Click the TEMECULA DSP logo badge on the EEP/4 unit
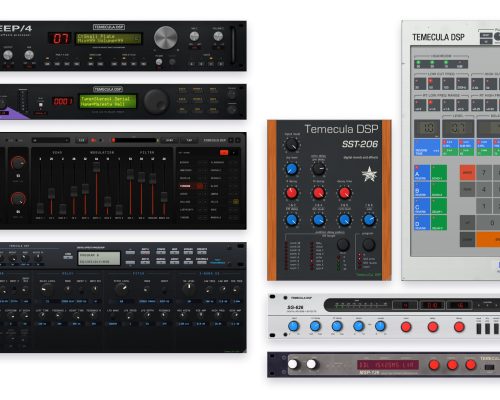 pos(108,27)
